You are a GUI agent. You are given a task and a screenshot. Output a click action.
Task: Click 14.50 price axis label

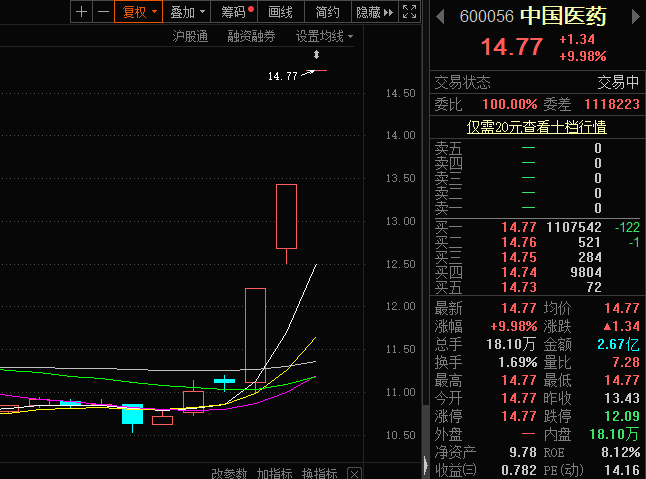(400, 93)
